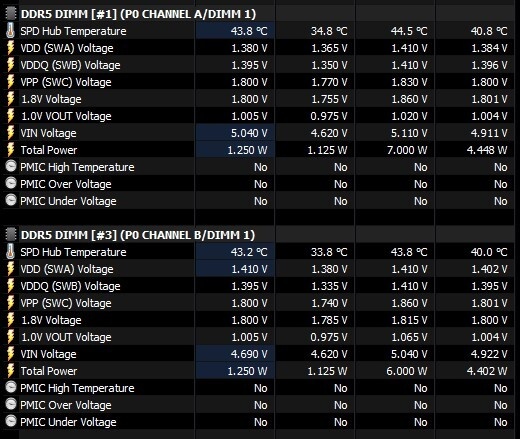Click lightning icon of DIMM #3 VIN Voltage
This screenshot has width=520, height=439.
click(11, 354)
